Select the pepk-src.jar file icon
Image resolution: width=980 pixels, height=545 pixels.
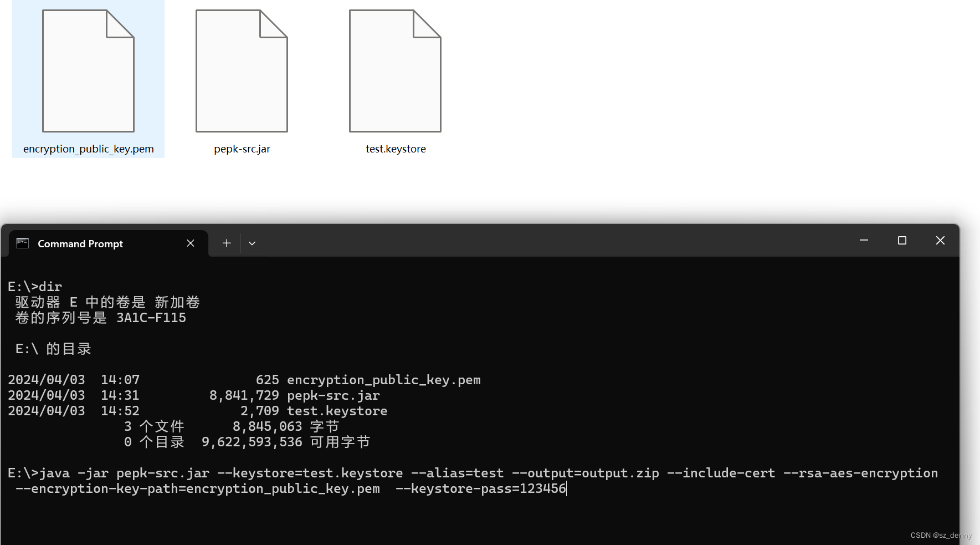242,70
